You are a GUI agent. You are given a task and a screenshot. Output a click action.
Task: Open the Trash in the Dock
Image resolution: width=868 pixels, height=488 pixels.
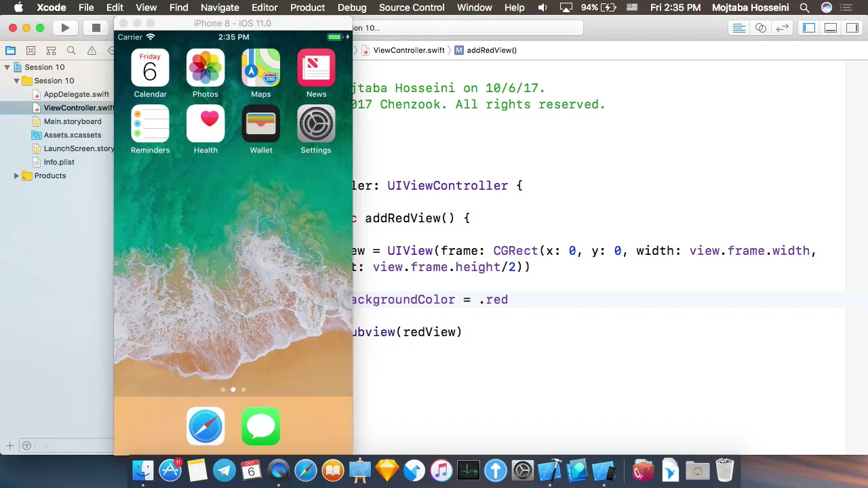tap(725, 470)
